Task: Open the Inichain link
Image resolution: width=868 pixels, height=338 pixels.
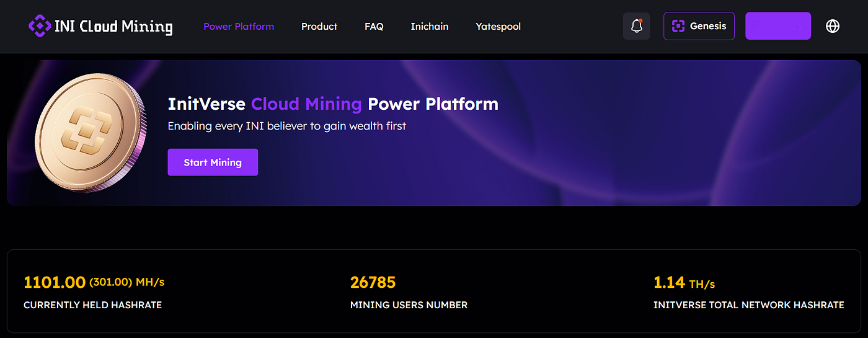Action: (x=430, y=27)
